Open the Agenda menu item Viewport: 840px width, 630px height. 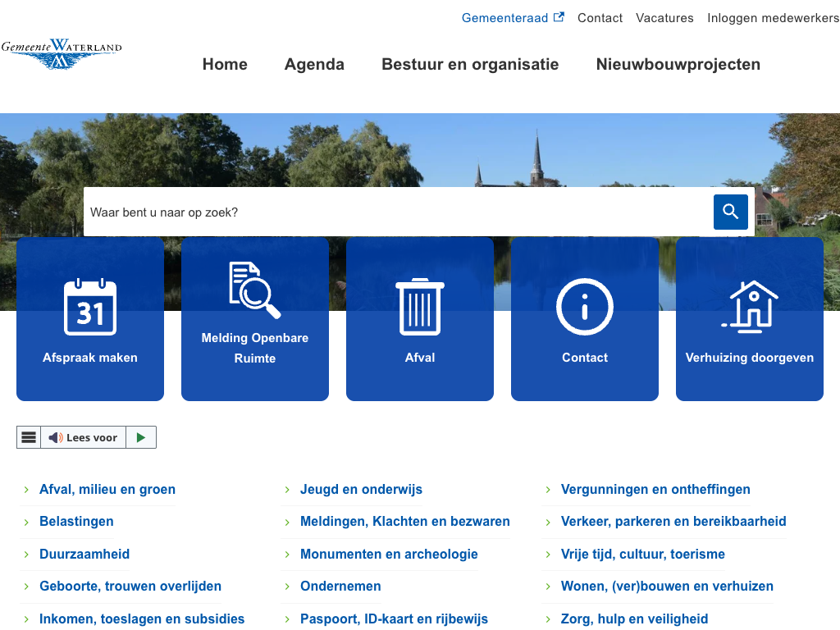[x=314, y=65]
